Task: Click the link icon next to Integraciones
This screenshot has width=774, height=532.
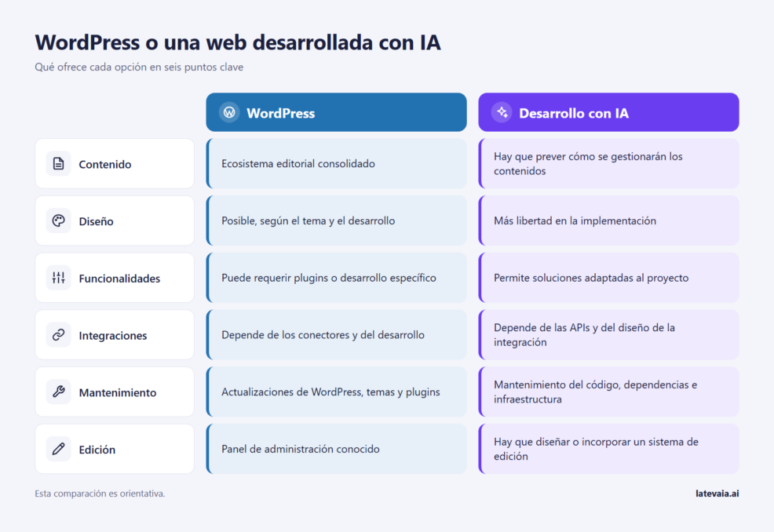Action: (58, 334)
